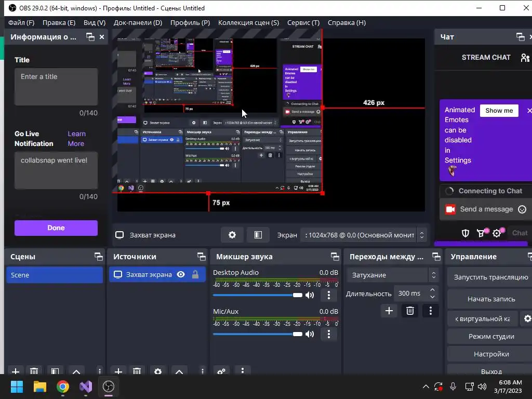Open channel points icon in chat
This screenshot has width=532, height=399.
click(481, 233)
